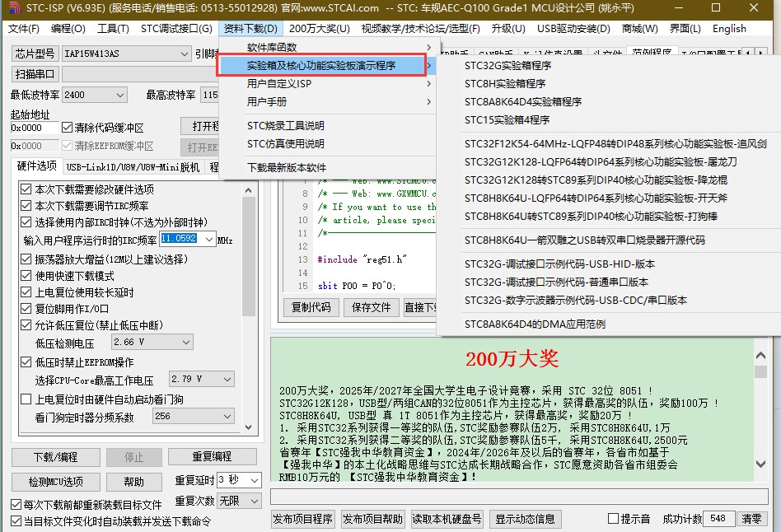Toggle 振荡器放大增益 checkbox

click(x=26, y=259)
